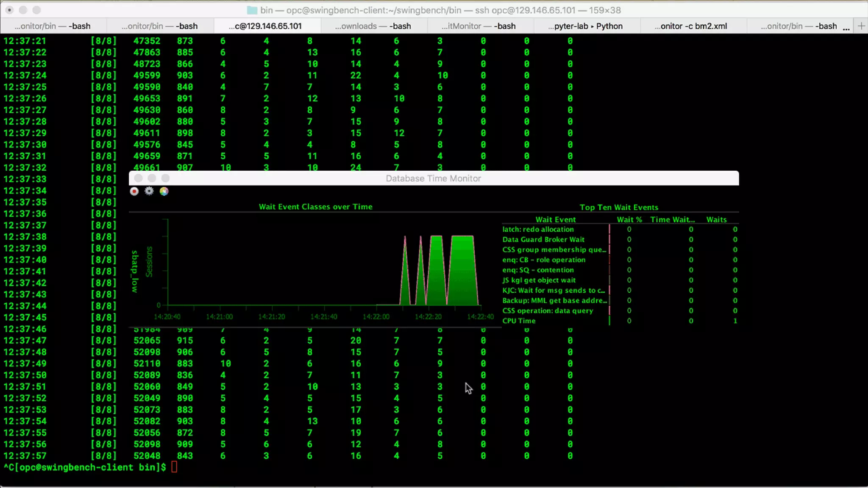Open the tab overflow ellipsis in the tab bar

(846, 27)
